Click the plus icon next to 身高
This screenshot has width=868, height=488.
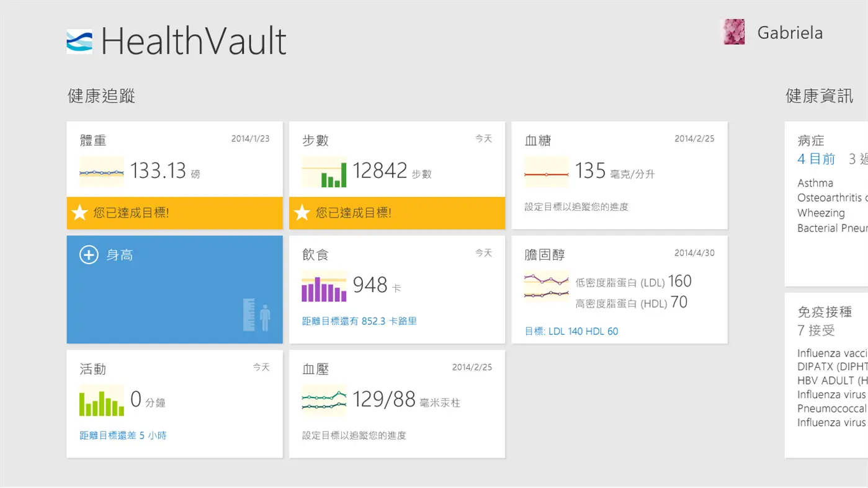click(x=89, y=255)
